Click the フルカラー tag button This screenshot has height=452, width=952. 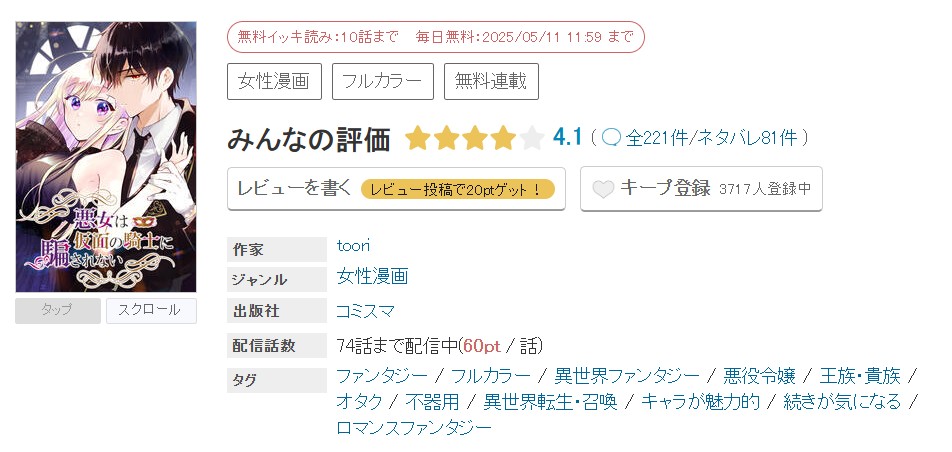tap(382, 81)
